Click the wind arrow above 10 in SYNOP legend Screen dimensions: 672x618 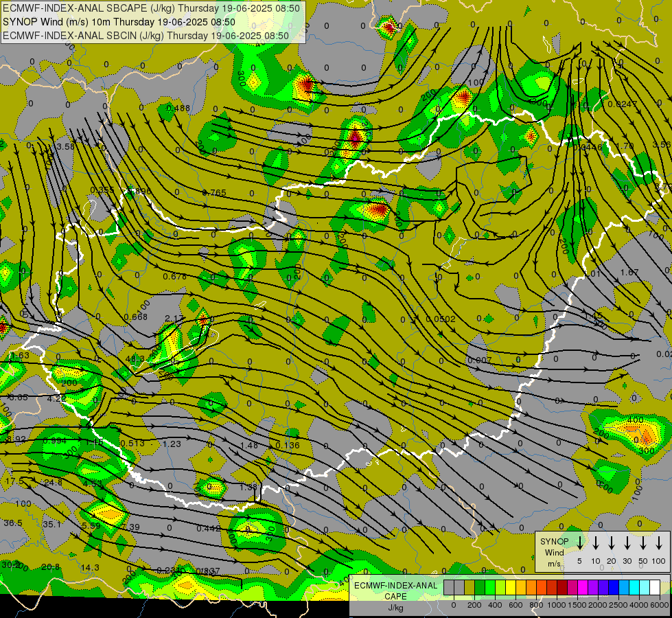tap(596, 543)
